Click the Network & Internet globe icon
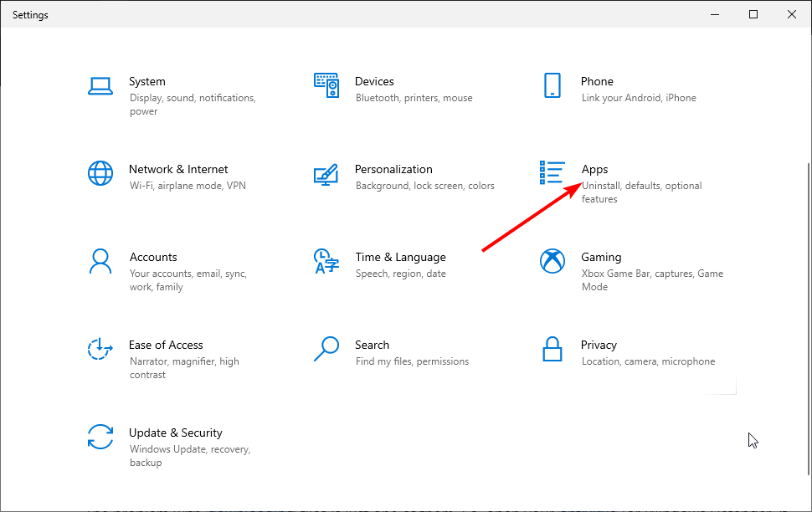The image size is (812, 512). pos(100,173)
